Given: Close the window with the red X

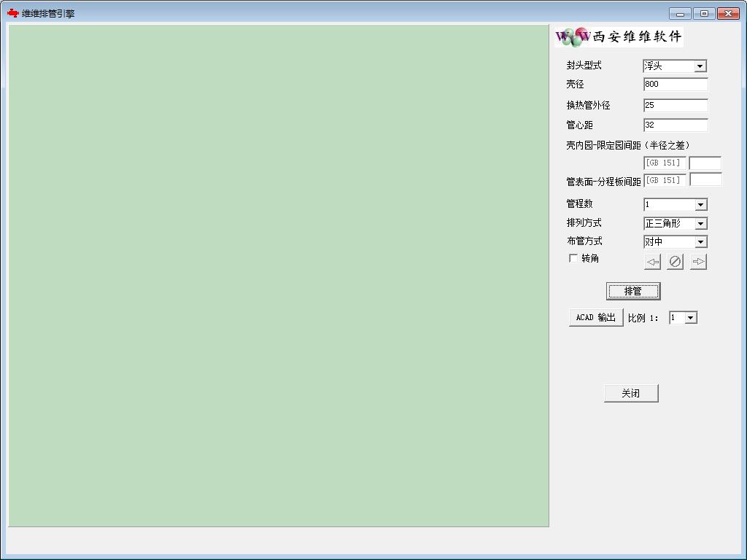Looking at the screenshot, I should click(728, 14).
